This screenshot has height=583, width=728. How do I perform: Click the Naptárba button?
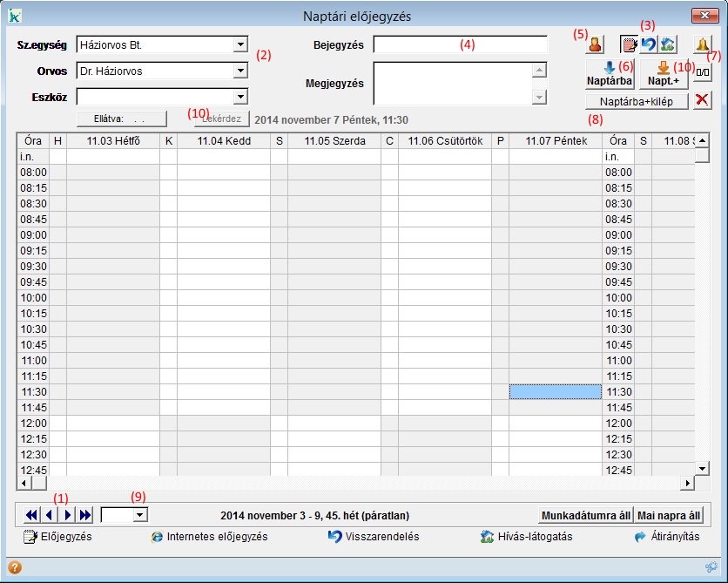click(x=610, y=75)
